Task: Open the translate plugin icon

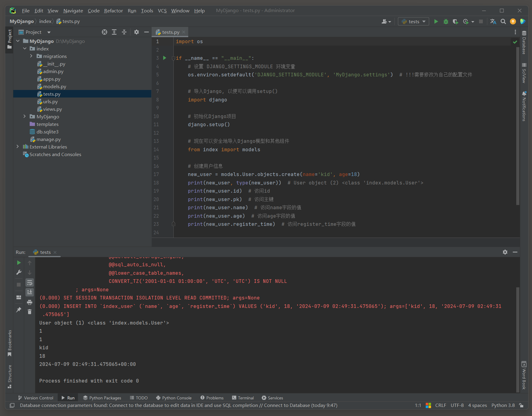Action: pyautogui.click(x=493, y=21)
